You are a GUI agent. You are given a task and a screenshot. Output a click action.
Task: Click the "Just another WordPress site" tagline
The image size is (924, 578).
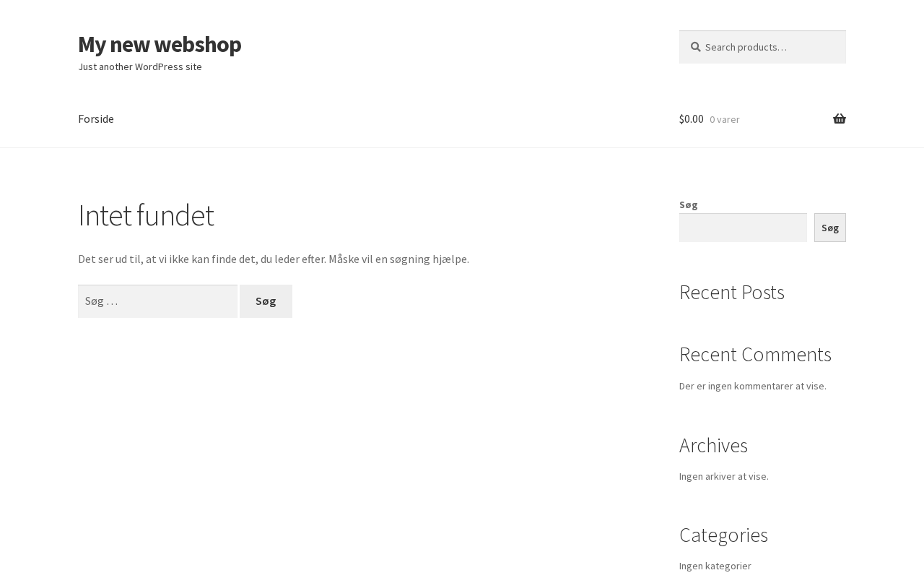point(140,66)
